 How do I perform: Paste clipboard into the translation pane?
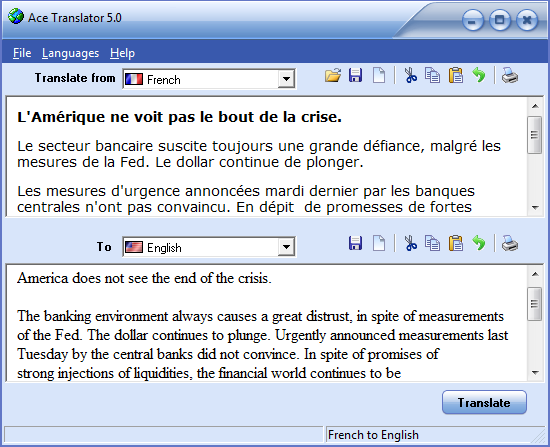click(x=456, y=243)
